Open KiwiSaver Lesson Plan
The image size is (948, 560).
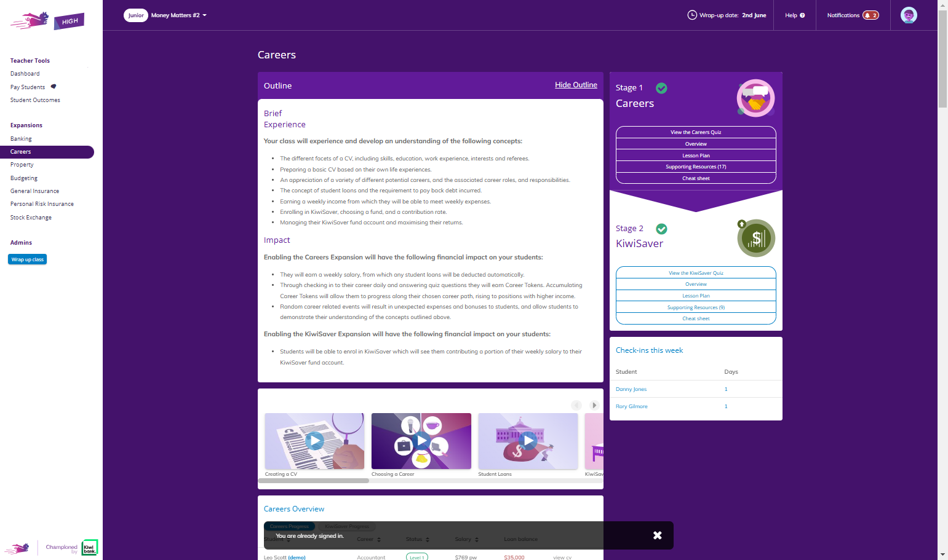point(696,296)
